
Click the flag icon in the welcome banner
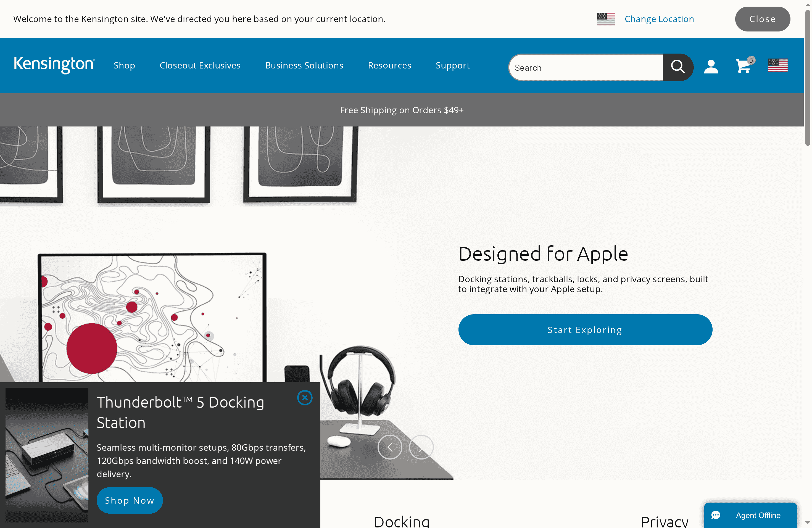point(606,19)
